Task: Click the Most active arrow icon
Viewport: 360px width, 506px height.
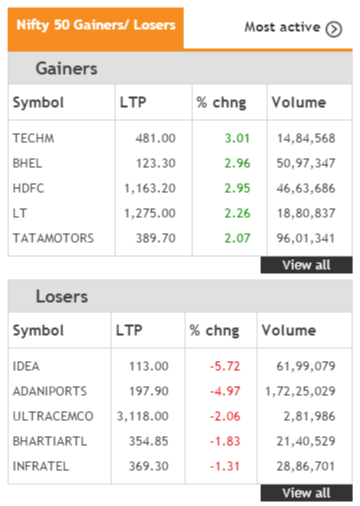Action: coord(334,29)
